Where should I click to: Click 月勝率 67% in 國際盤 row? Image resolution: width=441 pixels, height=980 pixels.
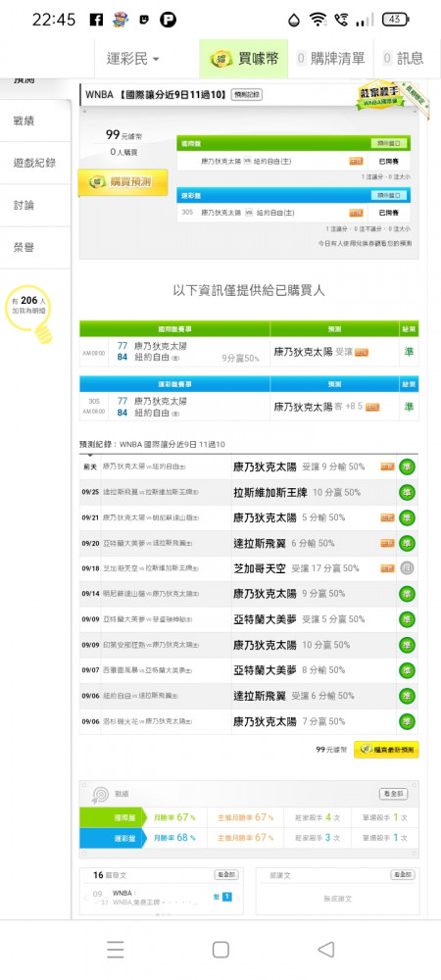(x=174, y=817)
